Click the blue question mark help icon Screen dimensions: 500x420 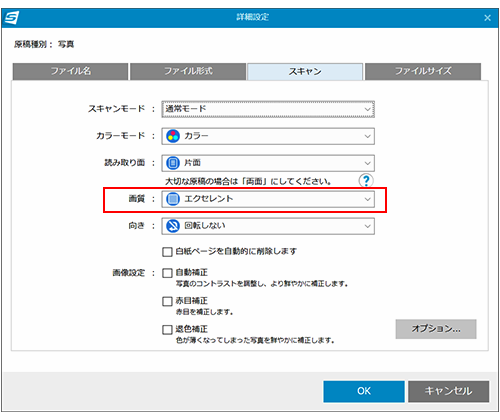click(366, 181)
